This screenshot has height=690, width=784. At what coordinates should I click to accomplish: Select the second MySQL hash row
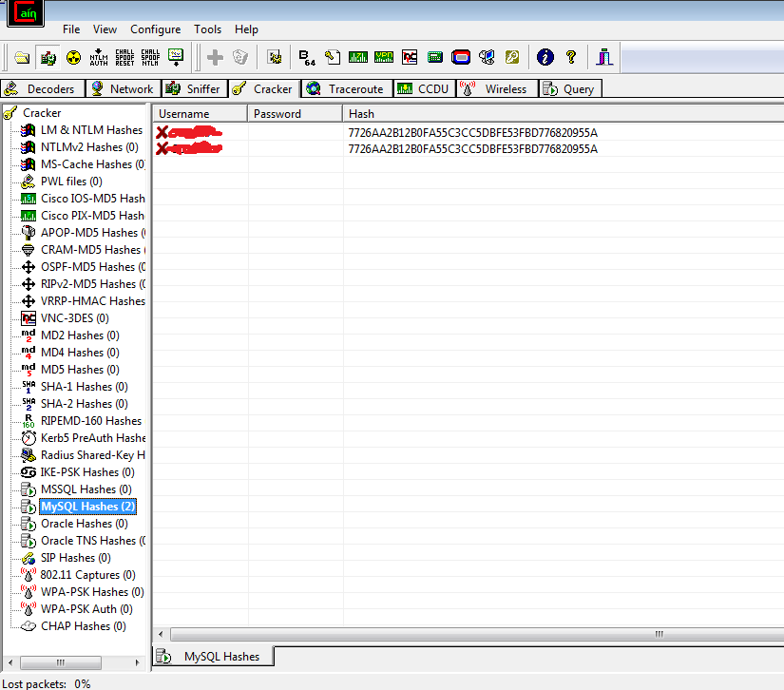pyautogui.click(x=468, y=149)
